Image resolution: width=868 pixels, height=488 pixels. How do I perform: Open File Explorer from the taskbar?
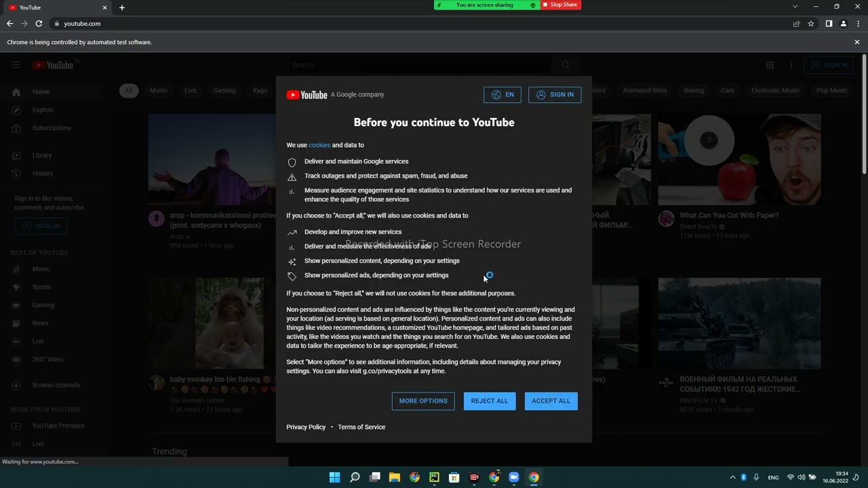(x=394, y=477)
